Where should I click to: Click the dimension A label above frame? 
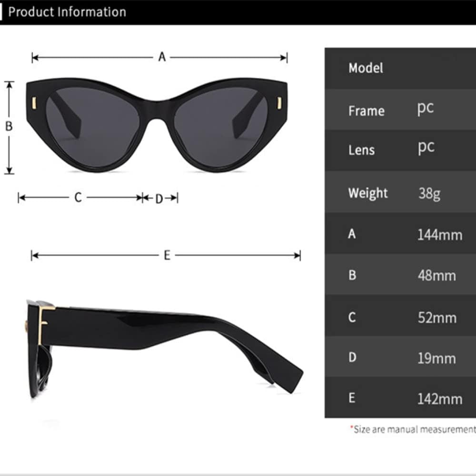162,57
